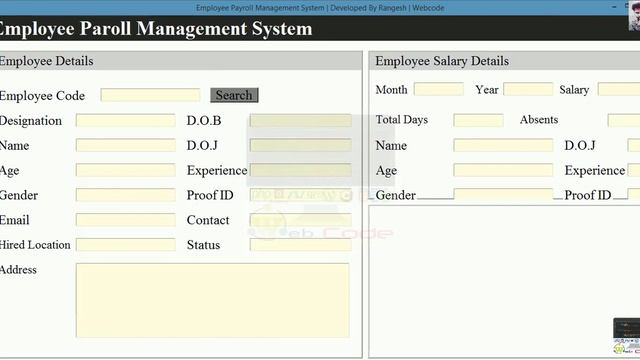Screen dimensions: 640x360
Task: Select the Hired Location input field
Action: click(x=126, y=245)
